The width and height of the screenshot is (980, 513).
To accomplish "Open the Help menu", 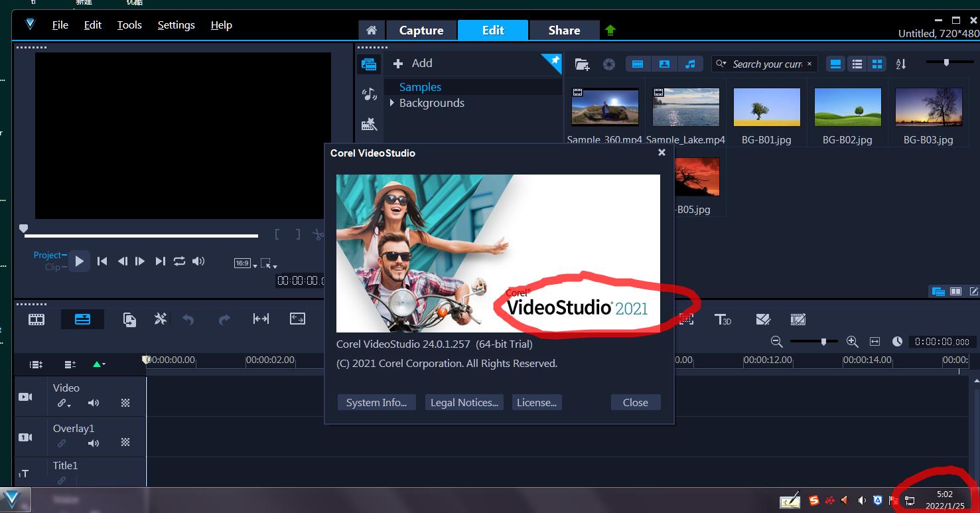I will tap(222, 25).
